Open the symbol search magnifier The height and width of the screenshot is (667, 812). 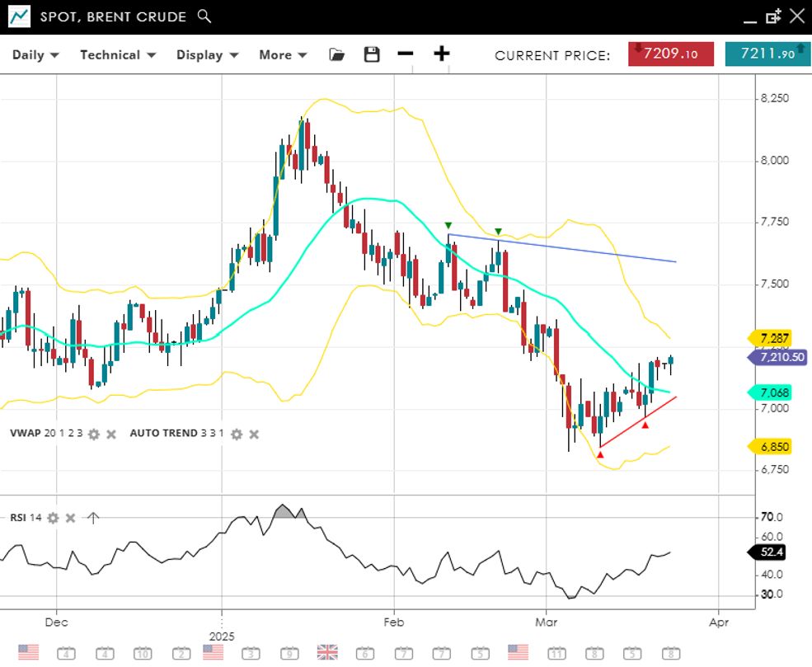click(x=205, y=16)
